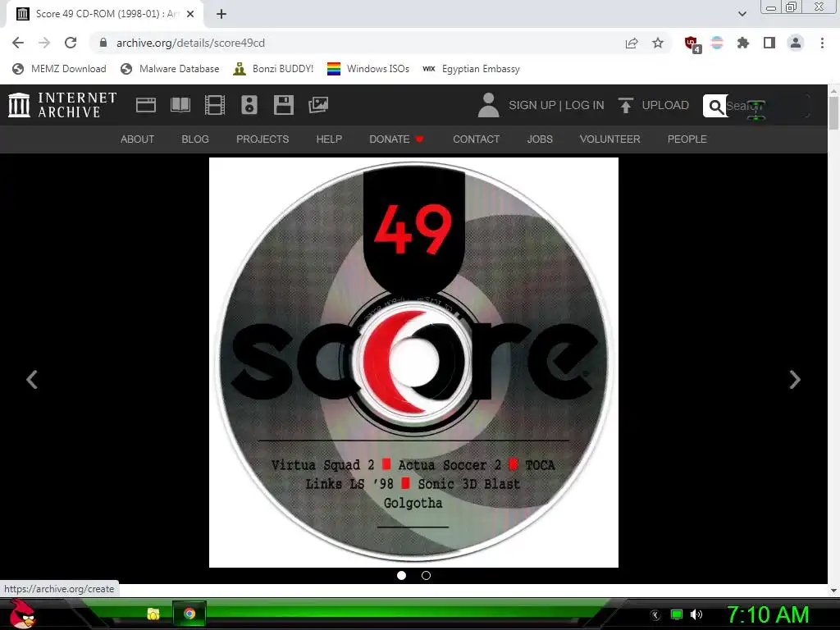Open the DONATE menu item
This screenshot has height=630, width=840.
[x=396, y=139]
